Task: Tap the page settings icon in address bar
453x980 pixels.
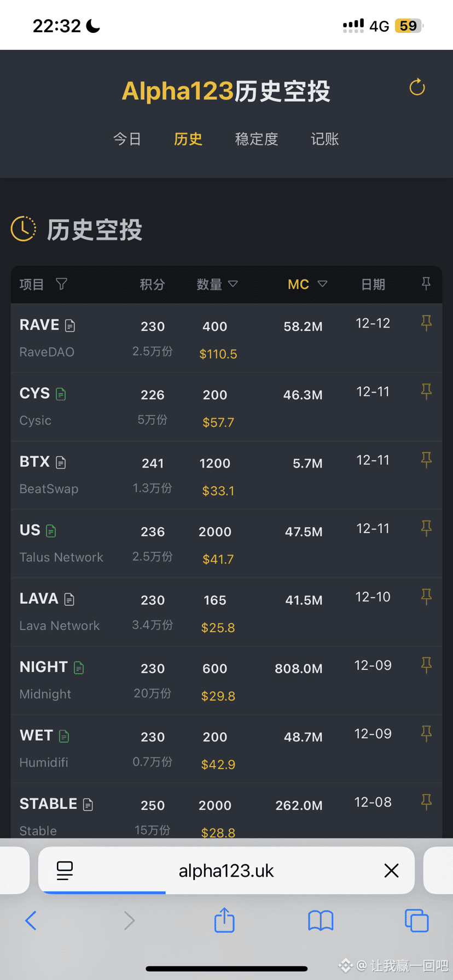Action: [x=65, y=870]
